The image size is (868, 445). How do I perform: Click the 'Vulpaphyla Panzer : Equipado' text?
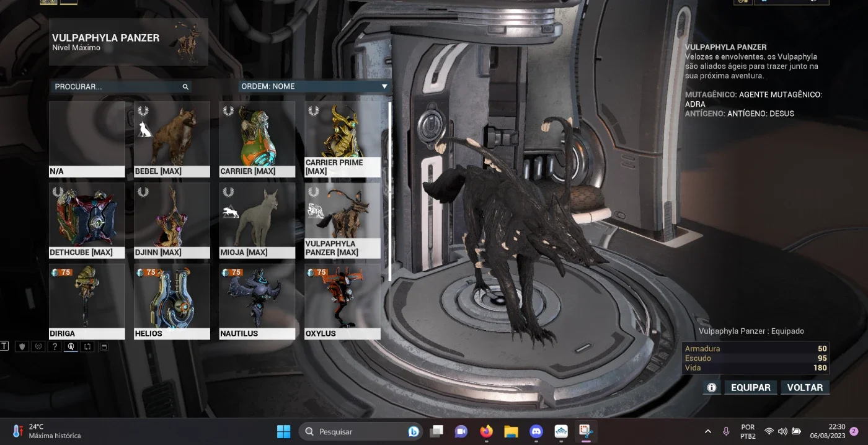(x=751, y=331)
